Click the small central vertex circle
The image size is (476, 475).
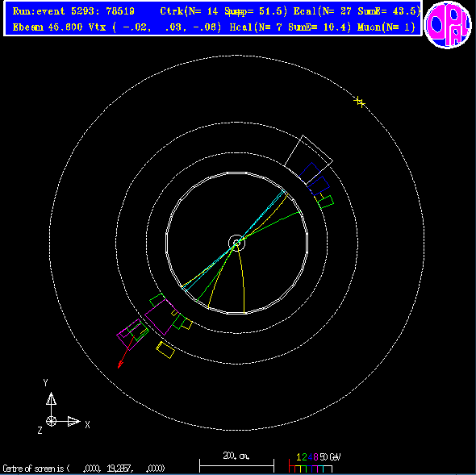[x=236, y=243]
